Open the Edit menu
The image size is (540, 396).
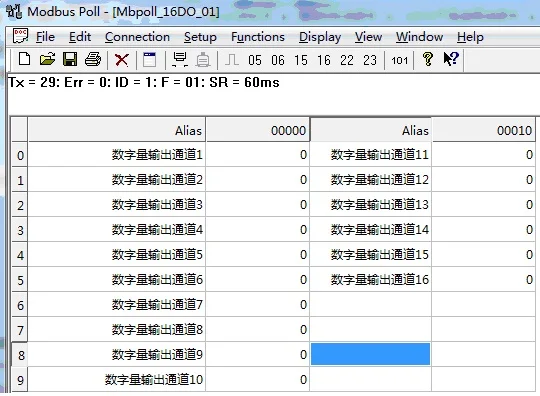[x=80, y=37]
